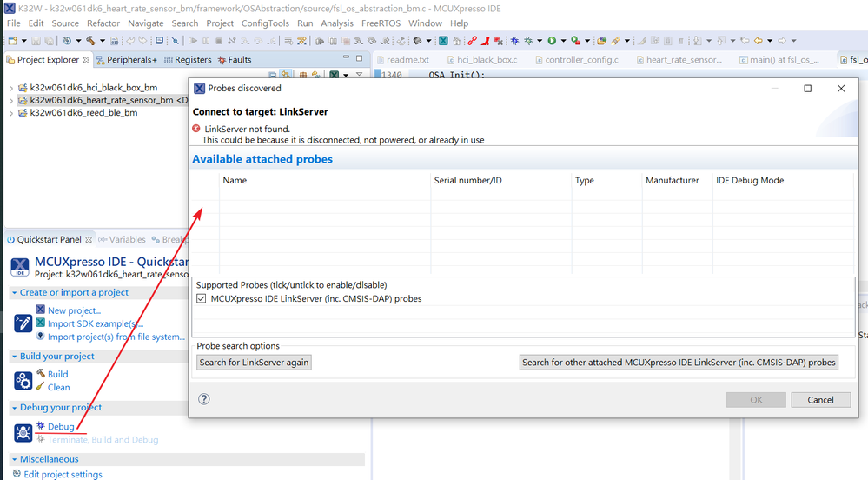Switch to the Registers tab
868x480 pixels.
[x=188, y=60]
